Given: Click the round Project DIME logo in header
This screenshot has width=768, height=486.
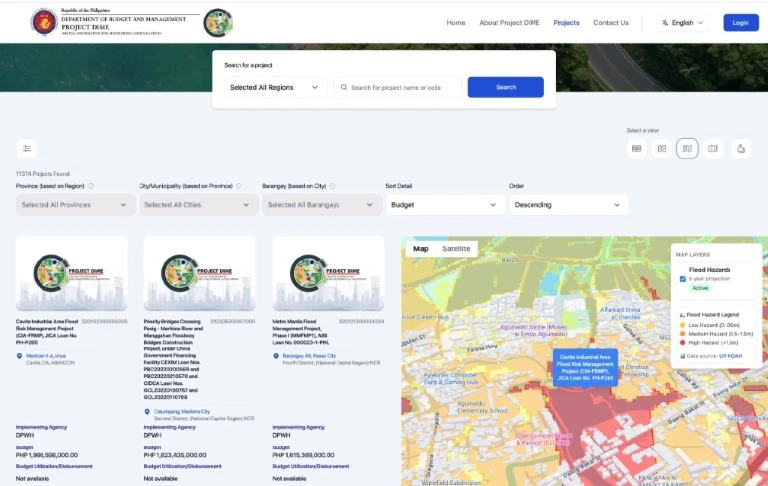Looking at the screenshot, I should click(218, 23).
